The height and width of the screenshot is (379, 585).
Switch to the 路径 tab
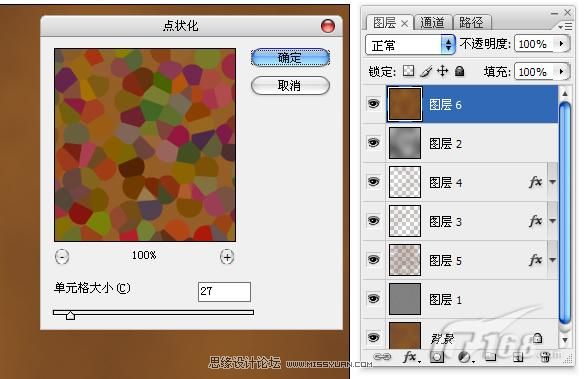point(472,23)
